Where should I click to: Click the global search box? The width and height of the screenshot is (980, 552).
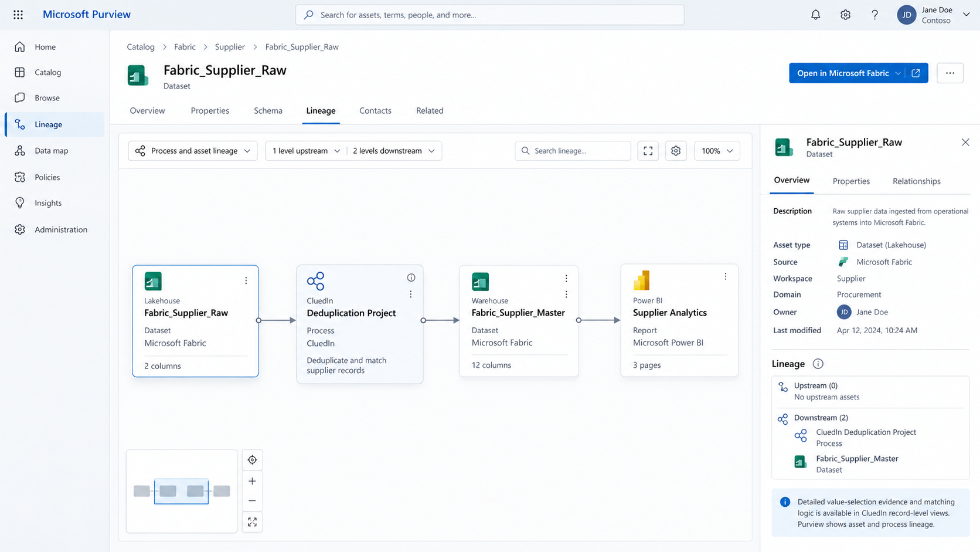click(490, 15)
